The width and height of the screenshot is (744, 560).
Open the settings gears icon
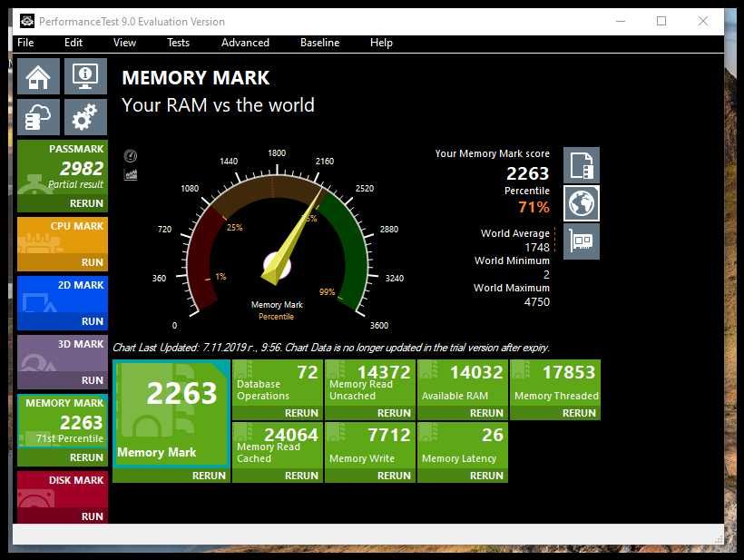click(85, 117)
